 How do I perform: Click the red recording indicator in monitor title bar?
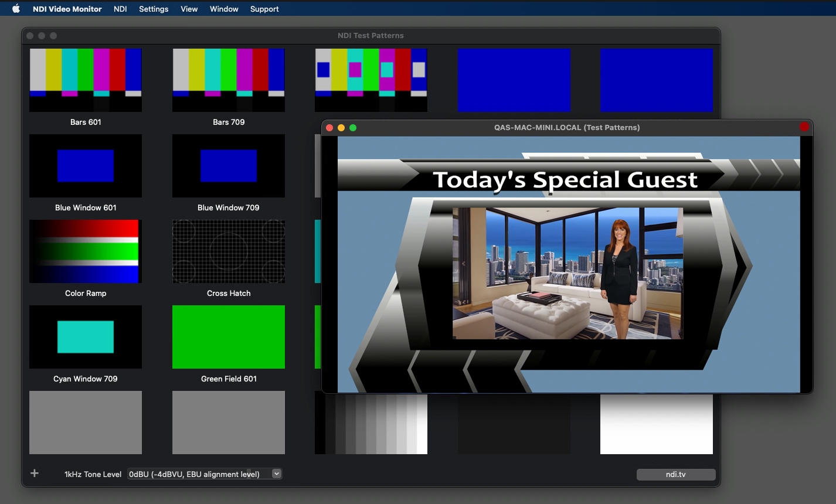804,127
